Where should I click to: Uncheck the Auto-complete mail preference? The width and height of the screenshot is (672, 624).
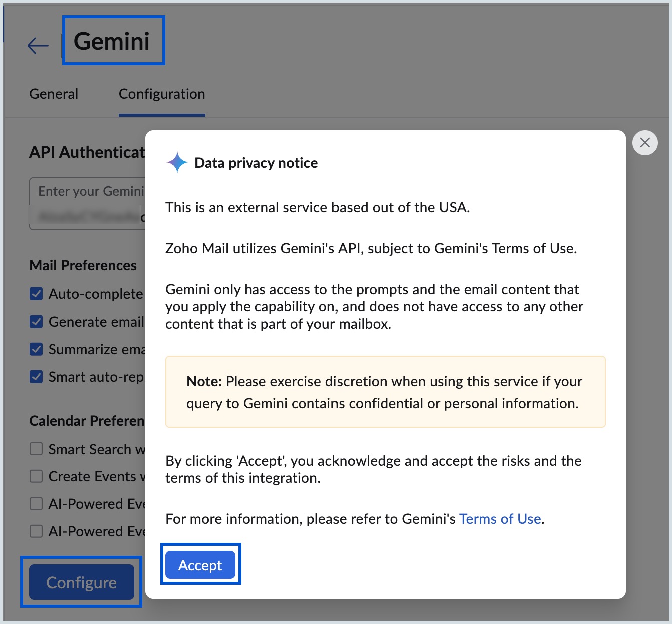36,294
